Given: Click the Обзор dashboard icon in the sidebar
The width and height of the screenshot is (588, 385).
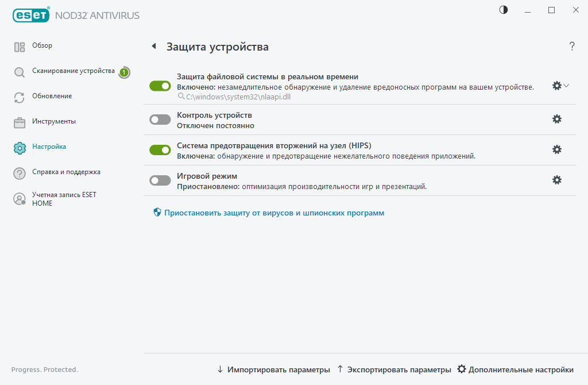Looking at the screenshot, I should [x=20, y=47].
